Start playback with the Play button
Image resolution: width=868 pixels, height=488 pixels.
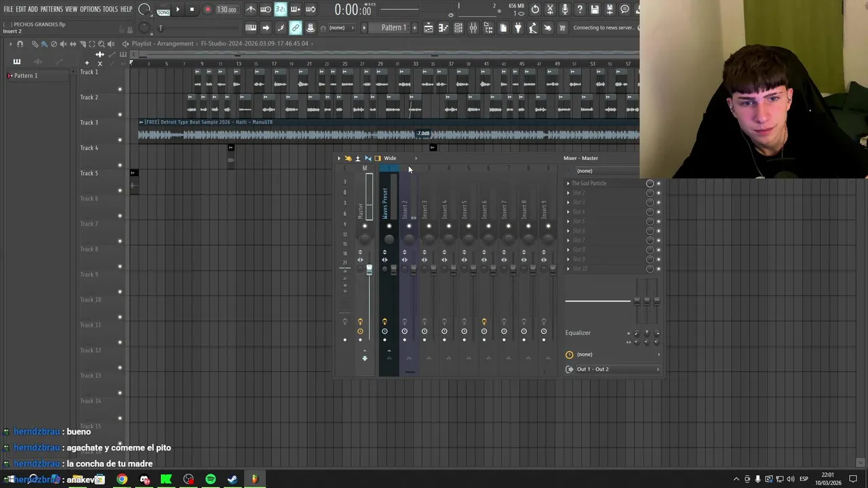(178, 9)
